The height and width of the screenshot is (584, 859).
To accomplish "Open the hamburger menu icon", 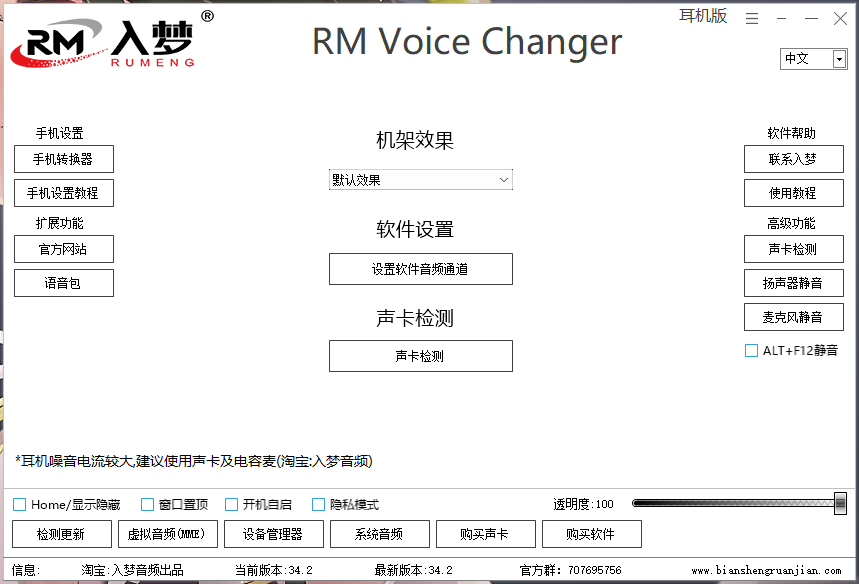I will (752, 19).
